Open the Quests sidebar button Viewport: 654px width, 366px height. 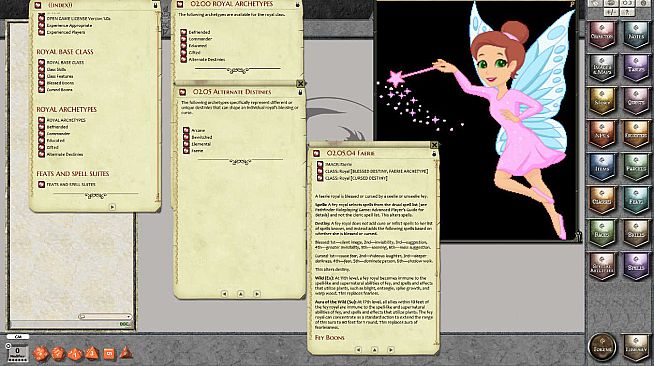point(636,100)
